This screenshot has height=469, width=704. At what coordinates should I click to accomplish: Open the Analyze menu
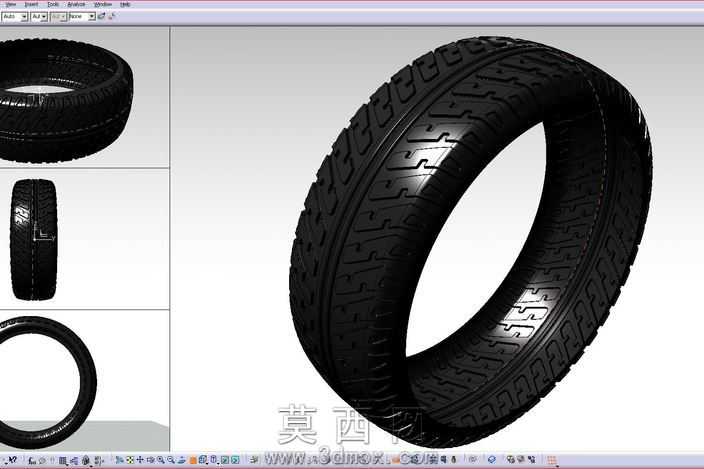(x=76, y=4)
